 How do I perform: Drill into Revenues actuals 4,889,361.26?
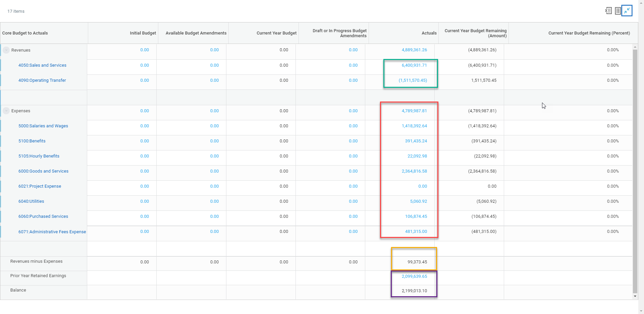pyautogui.click(x=414, y=50)
